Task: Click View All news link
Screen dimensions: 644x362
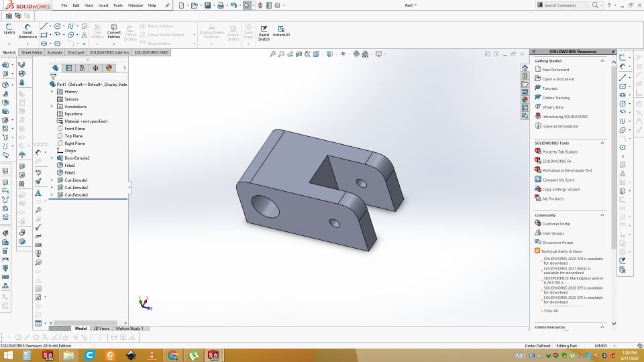Action: click(551, 310)
